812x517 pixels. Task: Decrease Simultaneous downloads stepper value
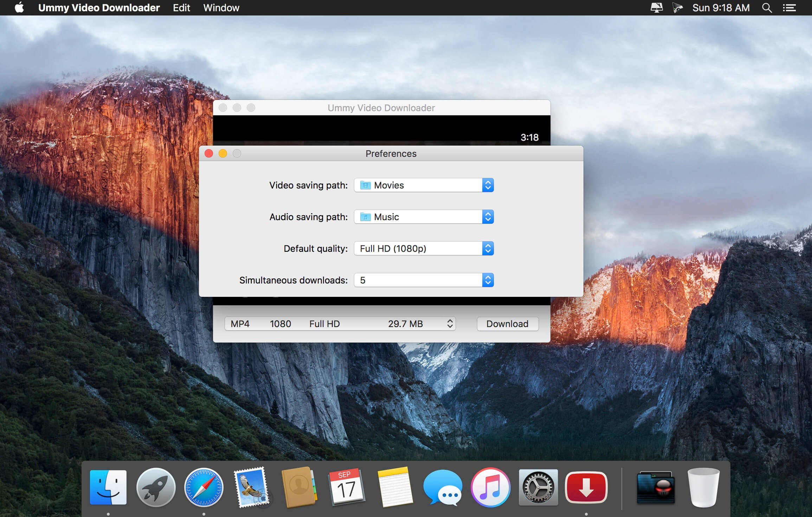488,282
